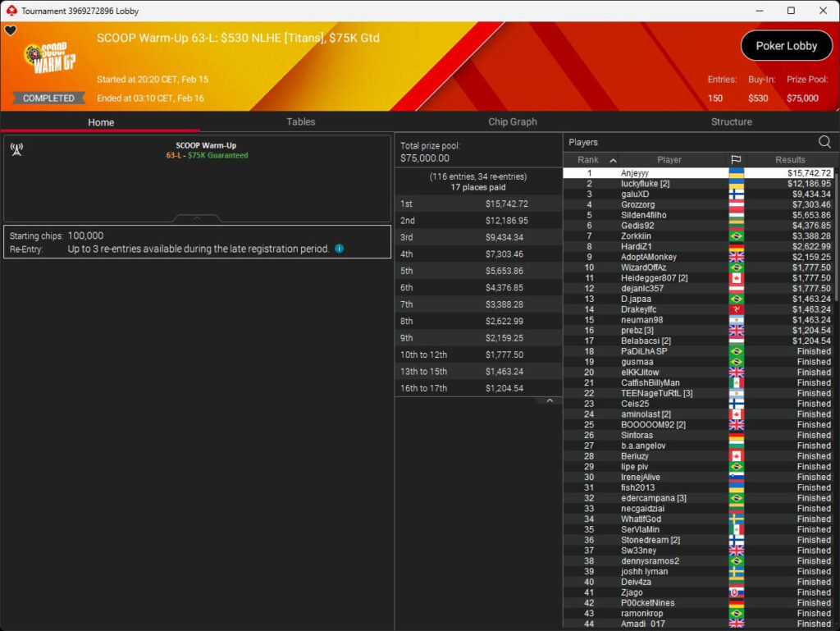The width and height of the screenshot is (840, 631).
Task: Open the Chip Graph tab
Action: click(512, 121)
